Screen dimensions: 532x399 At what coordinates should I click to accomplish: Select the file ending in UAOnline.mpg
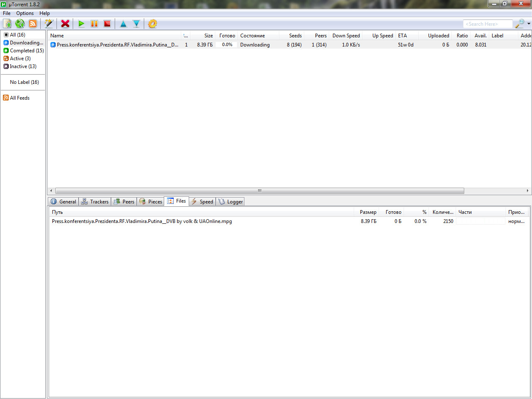pyautogui.click(x=142, y=221)
